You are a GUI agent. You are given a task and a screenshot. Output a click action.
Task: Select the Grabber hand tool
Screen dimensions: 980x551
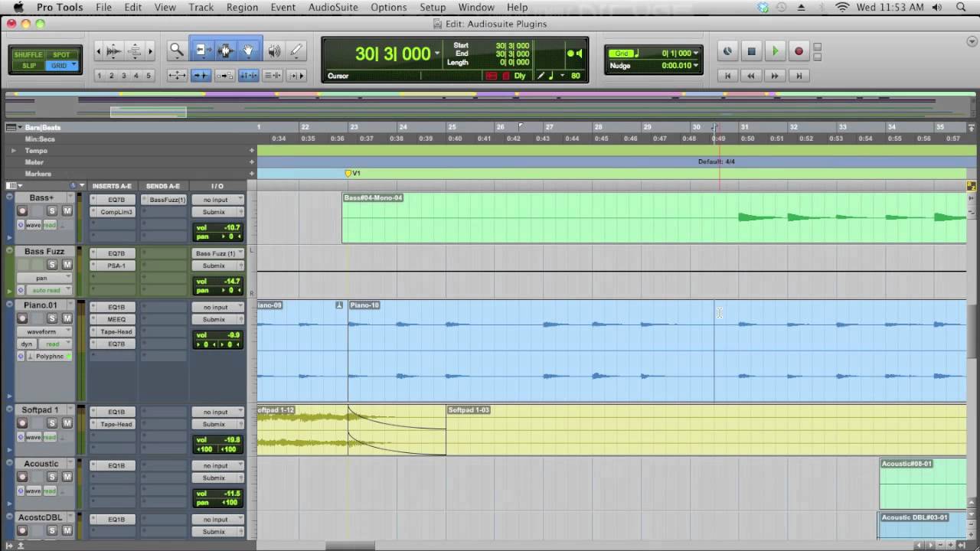[x=249, y=51]
